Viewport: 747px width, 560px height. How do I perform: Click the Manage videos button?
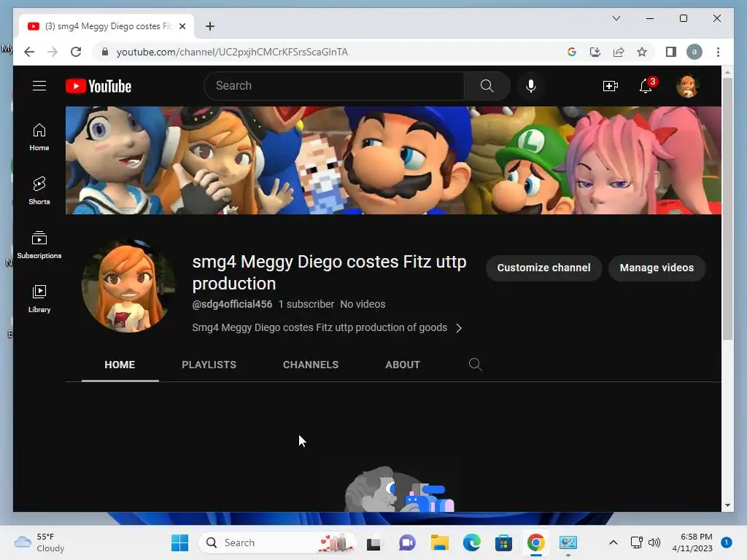point(657,268)
